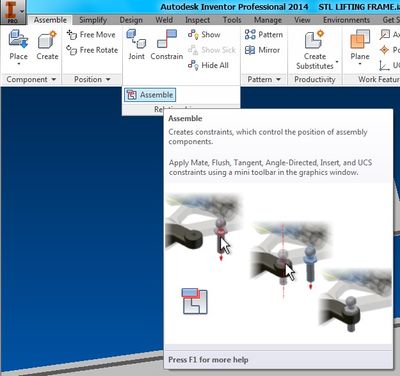Image resolution: width=400 pixels, height=376 pixels.
Task: Click Show relationships
Action: point(204,34)
